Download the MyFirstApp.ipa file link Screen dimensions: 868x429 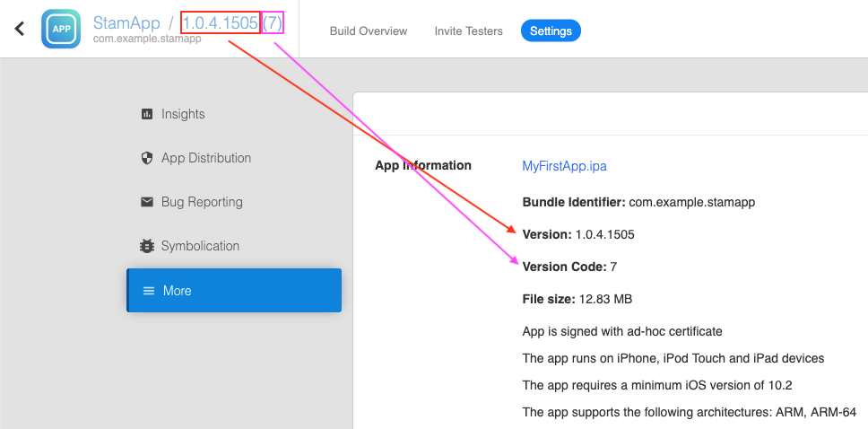click(565, 166)
